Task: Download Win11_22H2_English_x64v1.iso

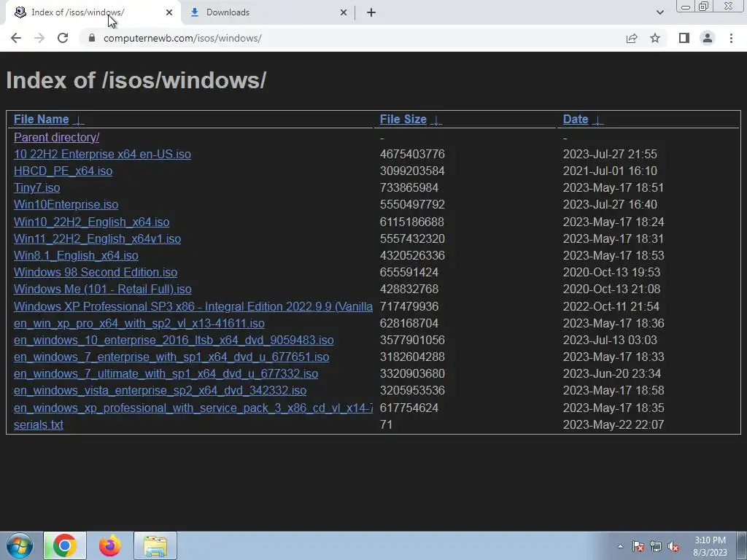Action: coord(97,238)
